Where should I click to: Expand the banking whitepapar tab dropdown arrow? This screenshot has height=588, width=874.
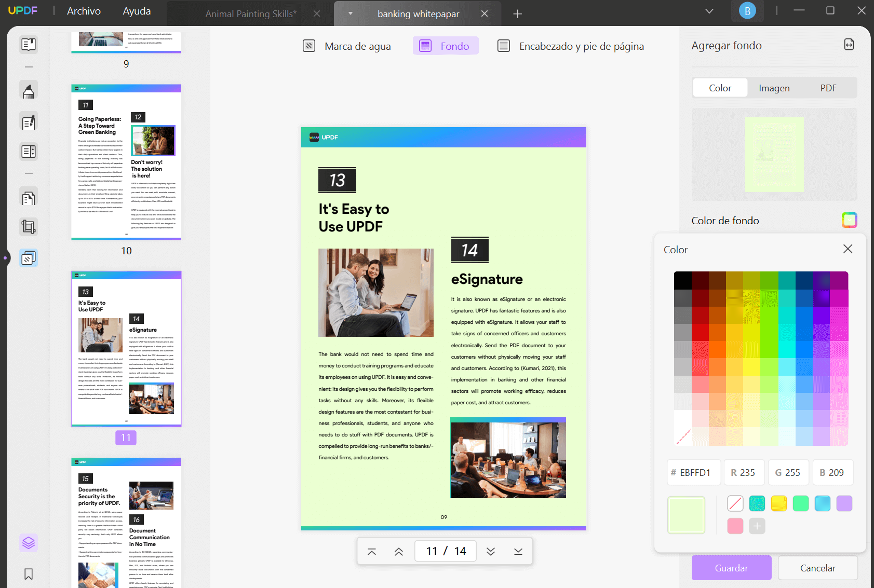pos(351,14)
